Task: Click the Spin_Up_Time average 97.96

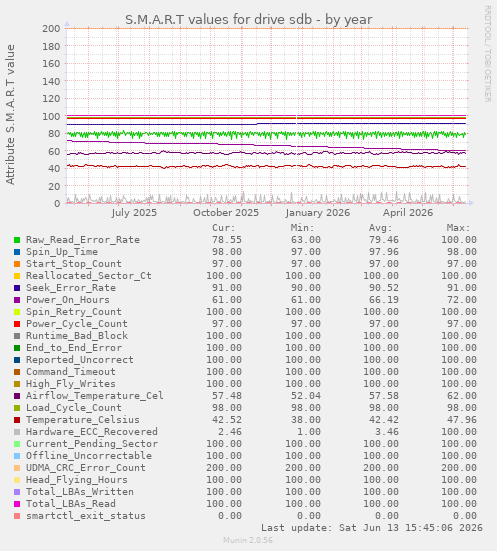Action: click(x=383, y=252)
